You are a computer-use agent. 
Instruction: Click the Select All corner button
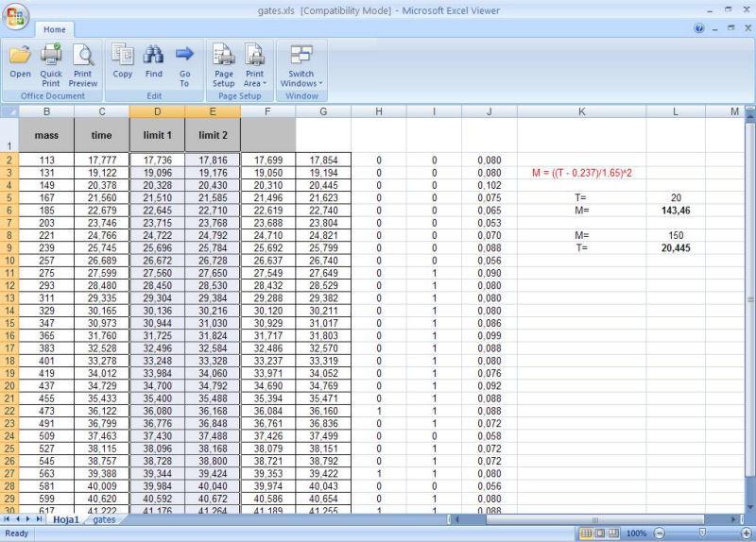pyautogui.click(x=9, y=111)
